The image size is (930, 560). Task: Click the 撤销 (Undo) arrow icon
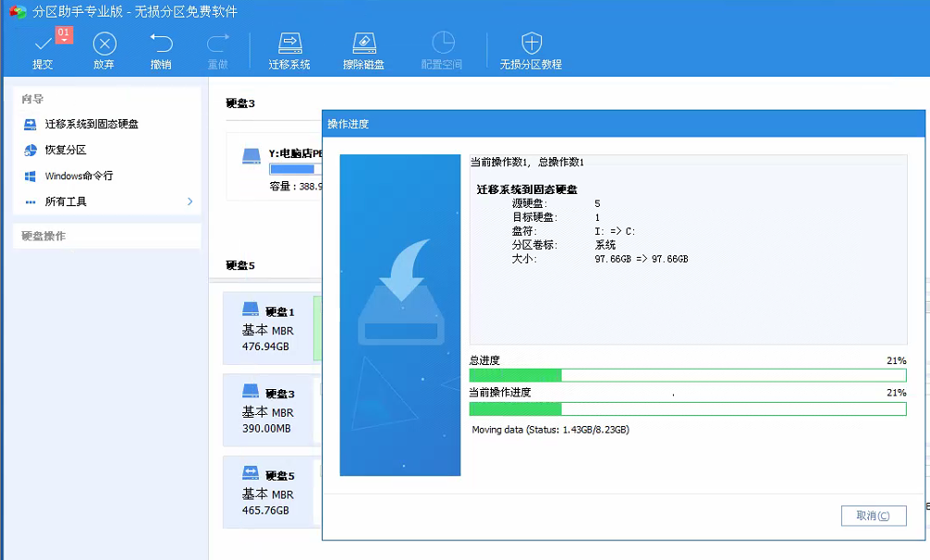point(161,43)
